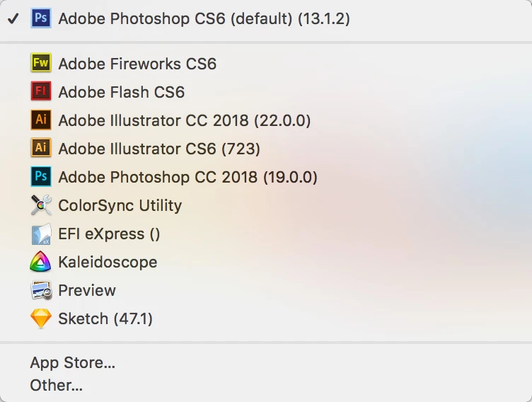
Task: Open the App Store… option
Action: click(72, 364)
